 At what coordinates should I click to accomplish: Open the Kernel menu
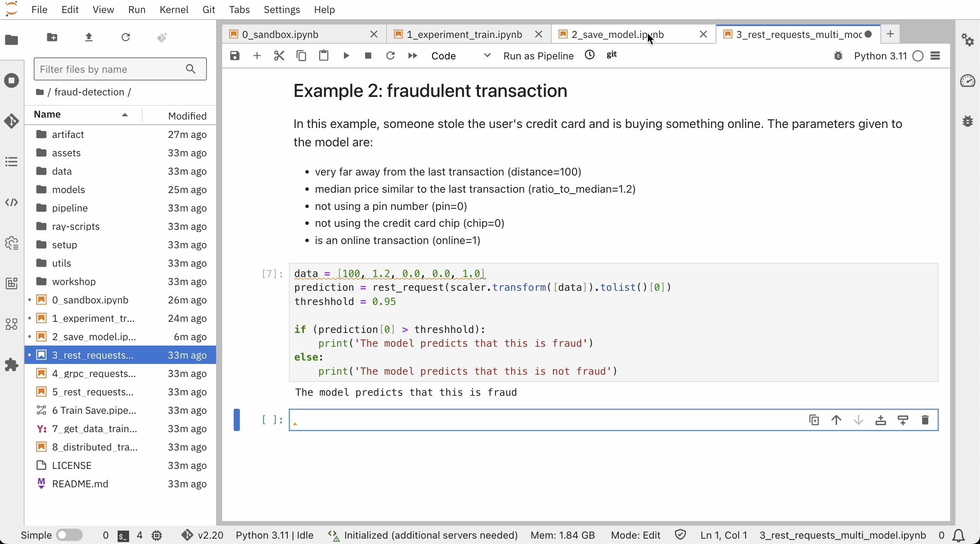174,10
